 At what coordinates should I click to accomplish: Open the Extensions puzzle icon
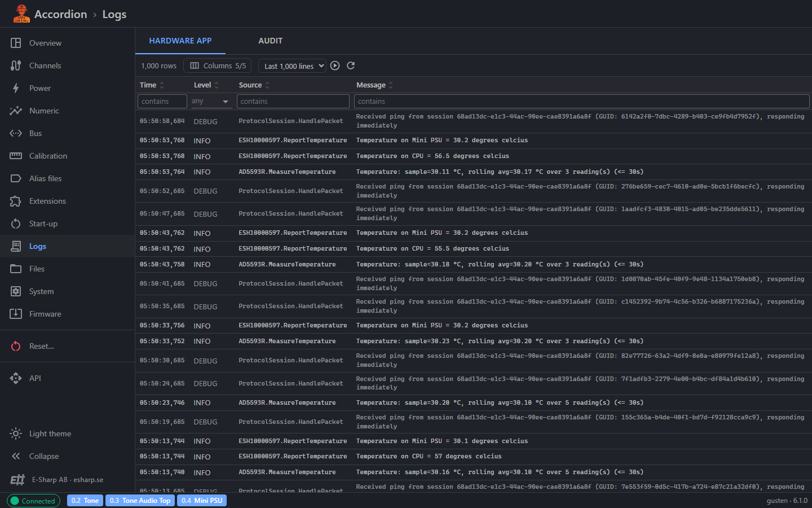click(x=16, y=201)
